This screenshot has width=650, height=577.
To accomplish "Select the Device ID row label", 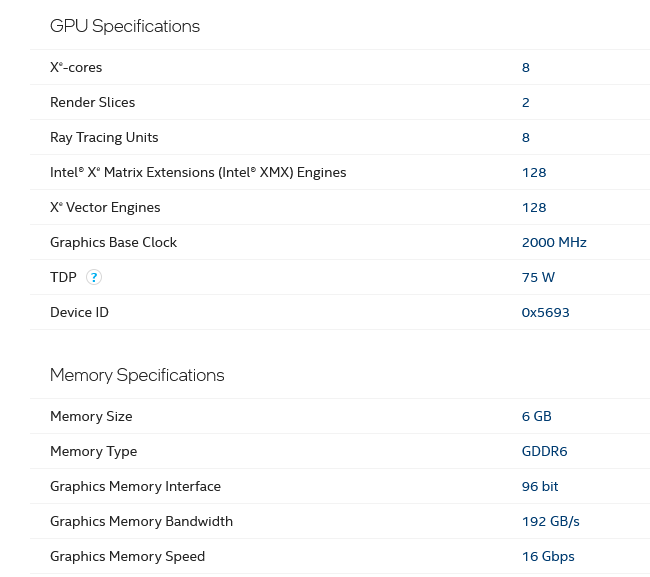I will [x=79, y=312].
